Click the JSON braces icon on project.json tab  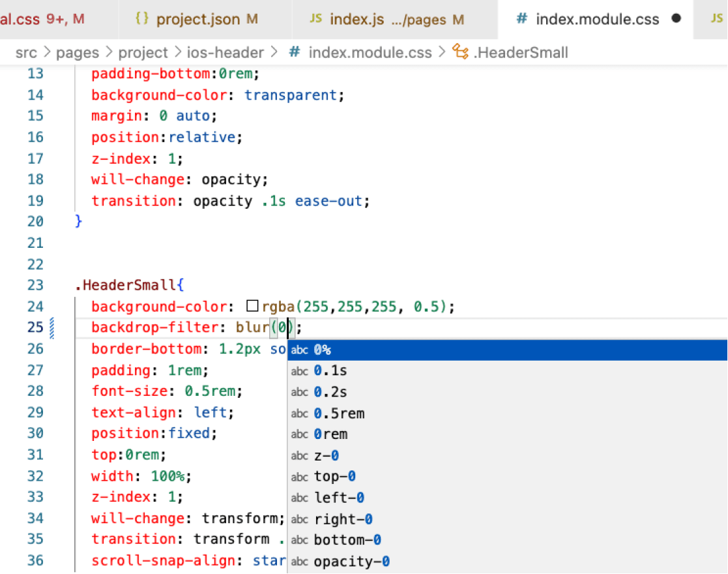pyautogui.click(x=141, y=19)
